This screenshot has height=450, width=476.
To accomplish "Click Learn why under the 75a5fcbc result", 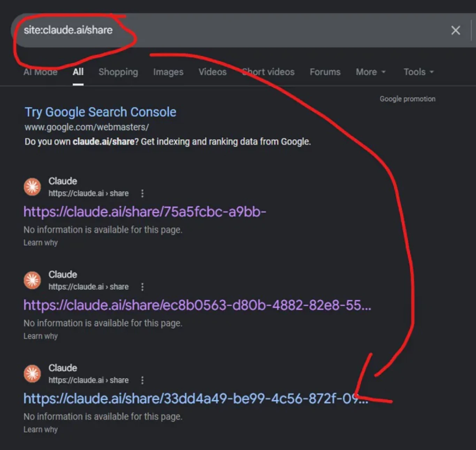I will [41, 243].
